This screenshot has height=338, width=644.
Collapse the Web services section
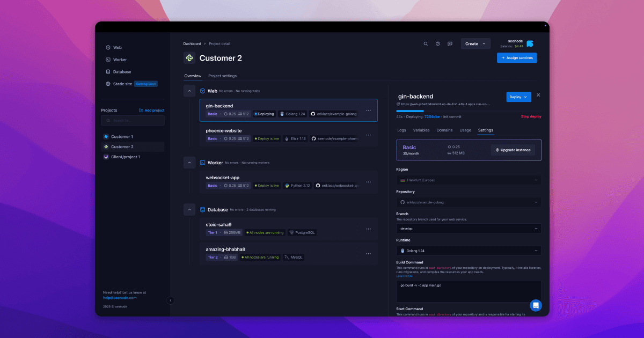(189, 91)
